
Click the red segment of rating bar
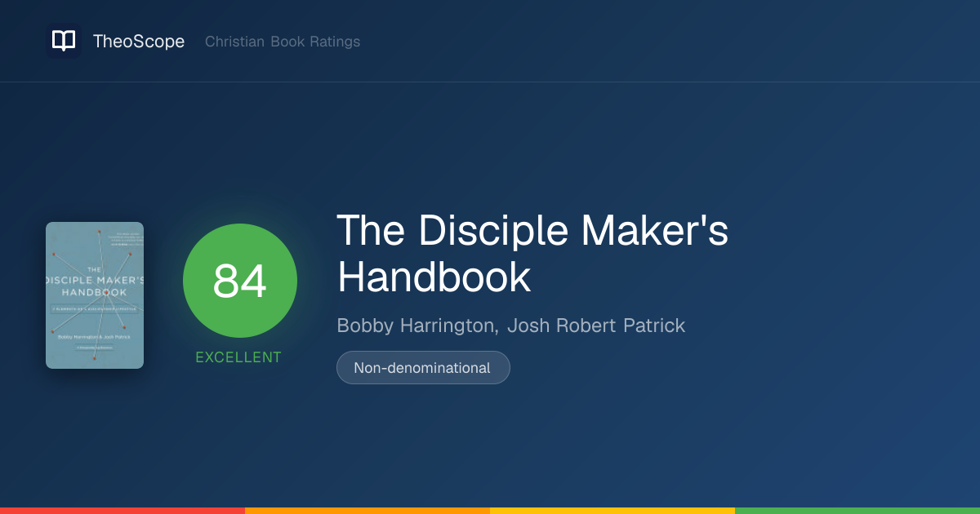click(122, 511)
